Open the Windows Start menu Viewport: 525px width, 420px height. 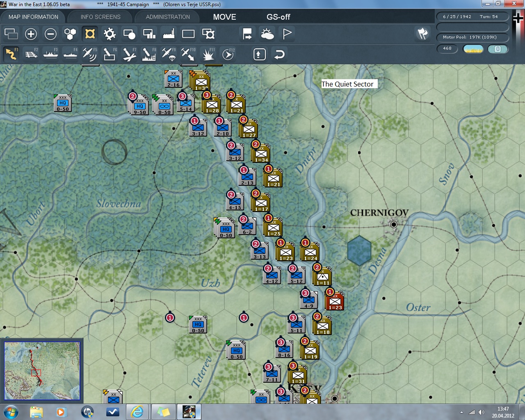click(x=11, y=411)
